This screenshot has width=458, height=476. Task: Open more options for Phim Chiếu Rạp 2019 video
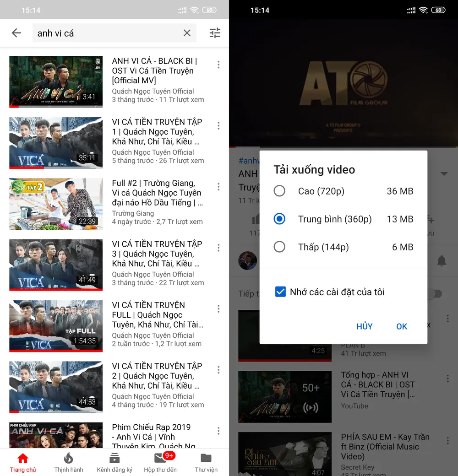218,431
